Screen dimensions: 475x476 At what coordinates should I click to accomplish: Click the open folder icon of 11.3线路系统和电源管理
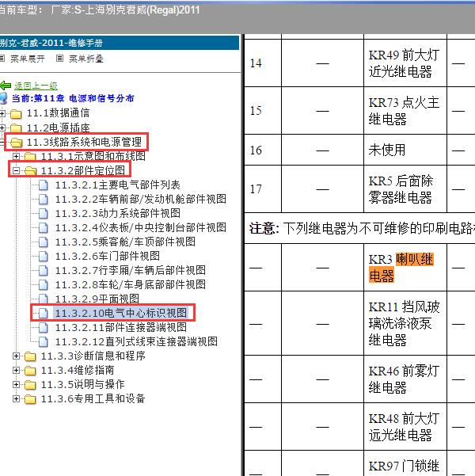tap(17, 143)
